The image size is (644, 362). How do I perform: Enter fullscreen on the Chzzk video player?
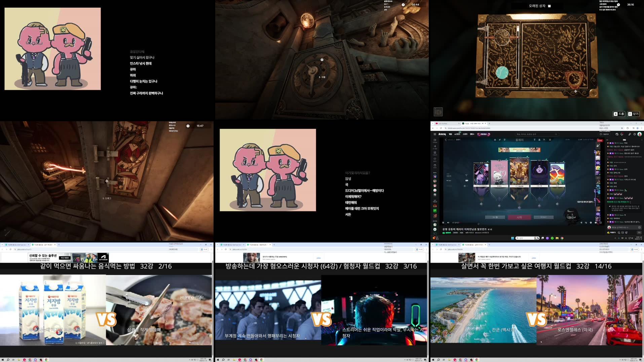601,223
